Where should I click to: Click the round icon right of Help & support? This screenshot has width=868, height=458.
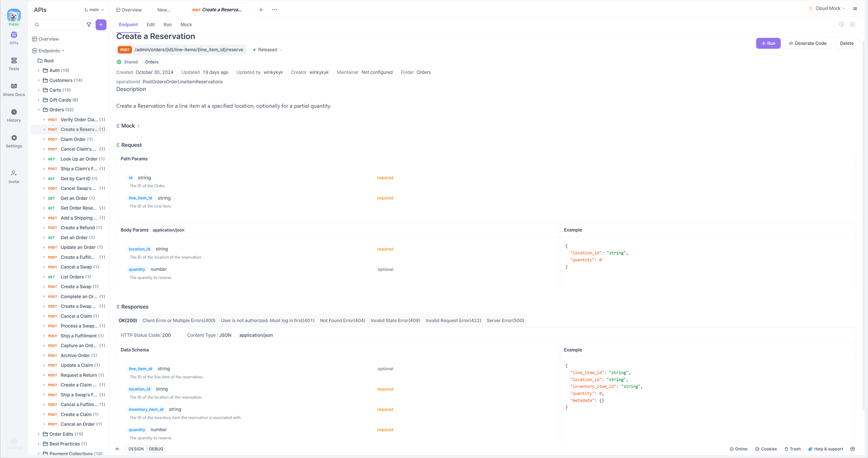coord(852,449)
